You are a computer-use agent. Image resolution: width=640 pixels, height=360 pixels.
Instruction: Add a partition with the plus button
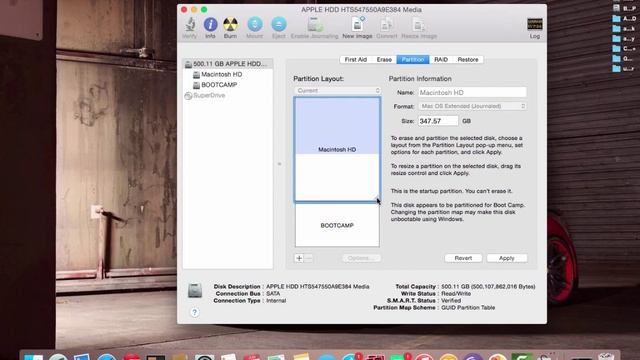point(299,258)
